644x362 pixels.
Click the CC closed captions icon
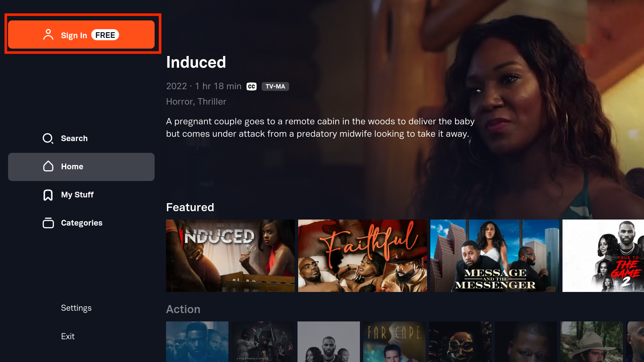pyautogui.click(x=252, y=86)
